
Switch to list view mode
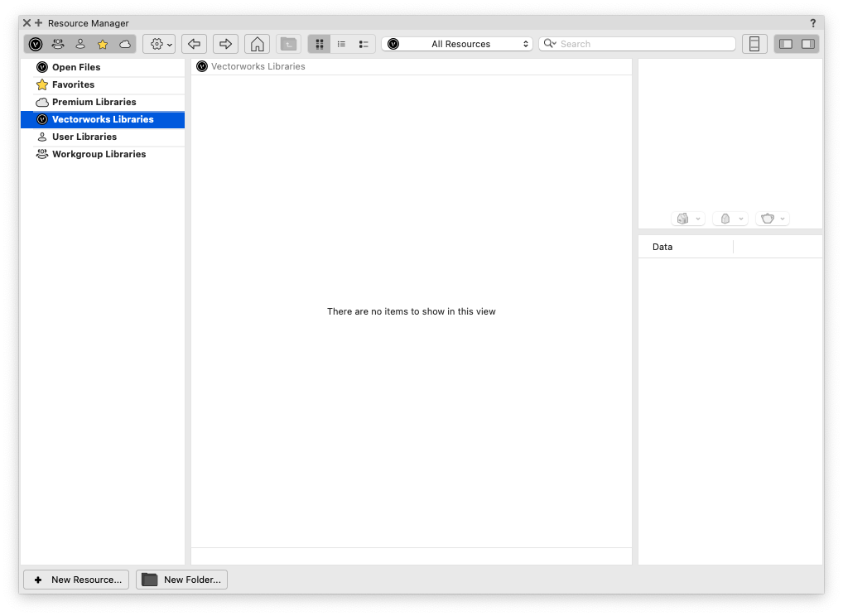coord(341,43)
